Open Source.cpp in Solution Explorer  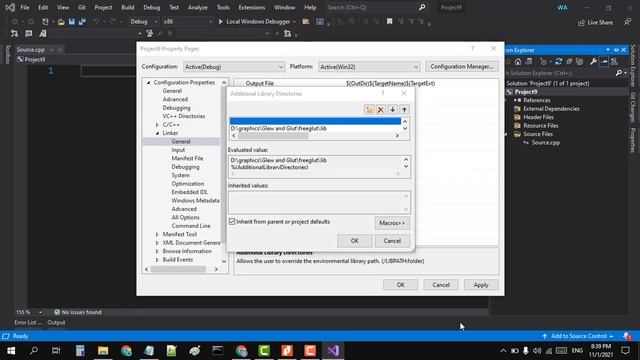coord(546,142)
